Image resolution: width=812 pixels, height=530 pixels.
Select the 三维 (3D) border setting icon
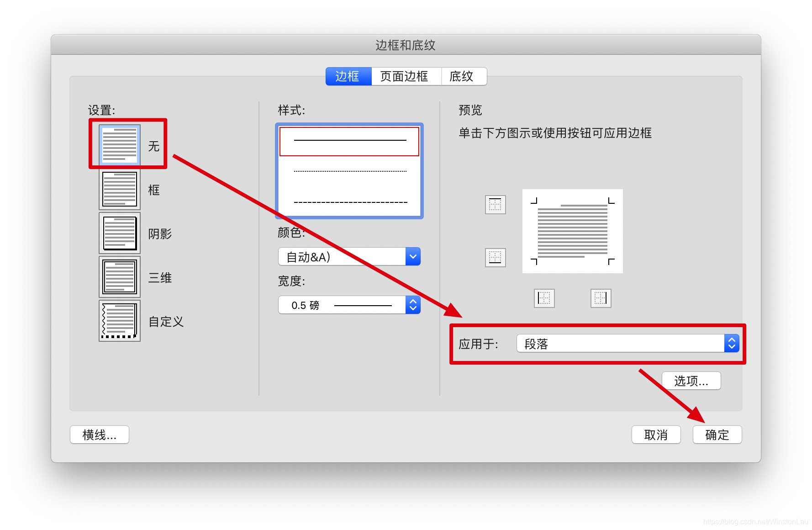click(x=120, y=277)
